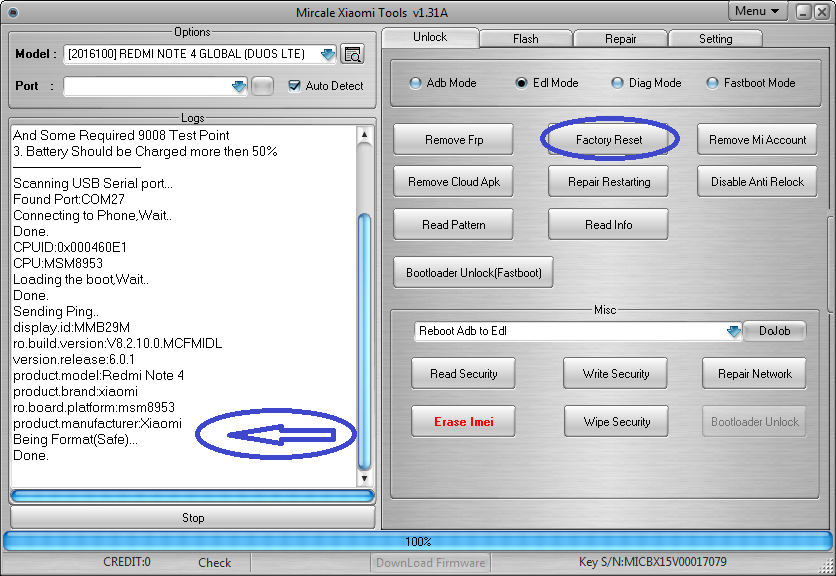Switch to the Repair tab
Image resolution: width=836 pixels, height=576 pixels.
pos(621,39)
